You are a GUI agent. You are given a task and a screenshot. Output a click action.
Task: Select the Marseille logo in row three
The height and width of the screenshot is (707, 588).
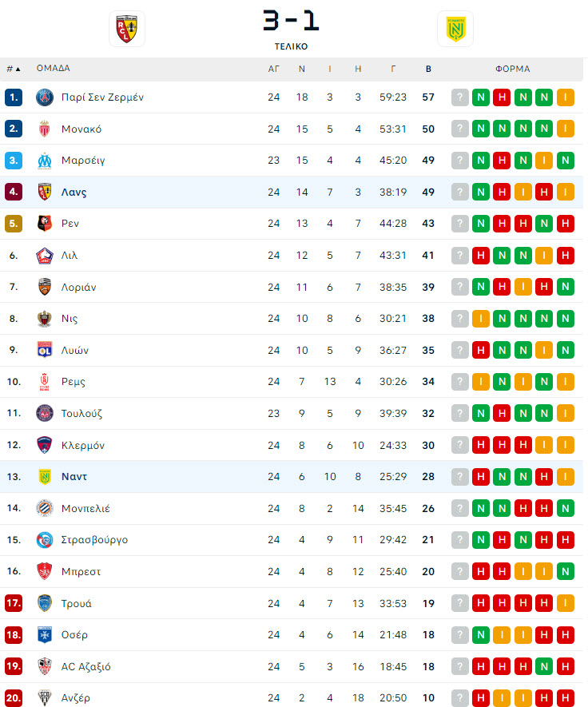45,161
